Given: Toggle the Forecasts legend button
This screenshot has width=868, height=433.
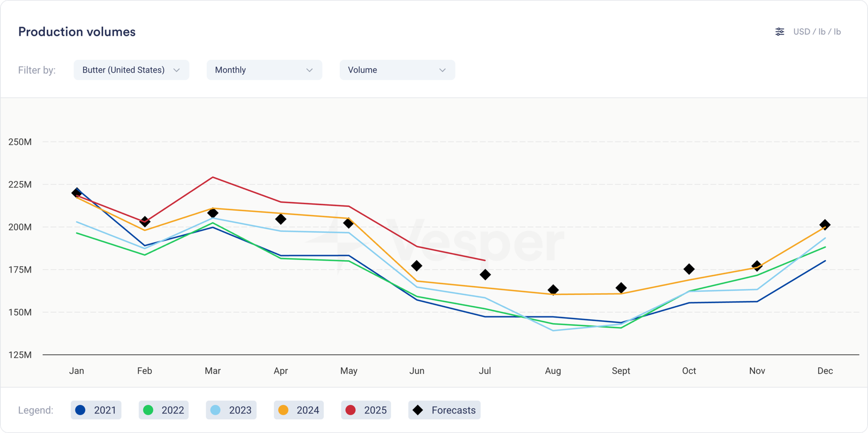Looking at the screenshot, I should click(x=444, y=410).
